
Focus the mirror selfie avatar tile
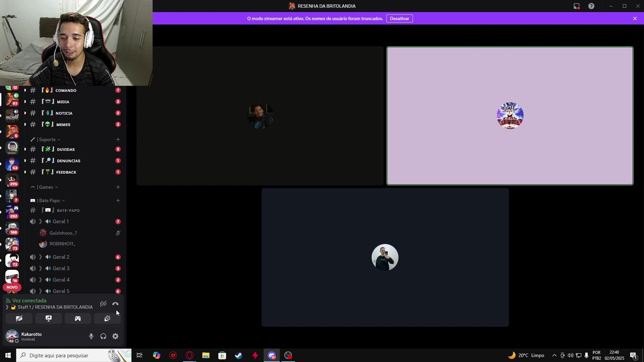385,257
